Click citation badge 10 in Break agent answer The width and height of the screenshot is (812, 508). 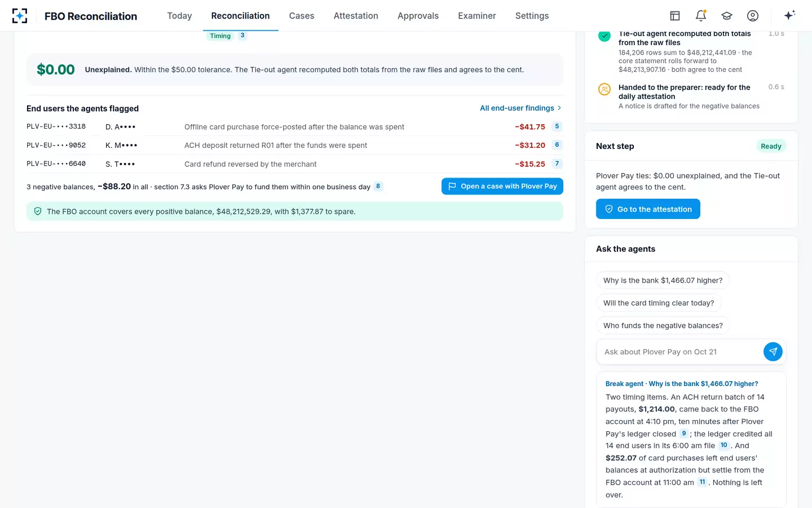click(724, 445)
